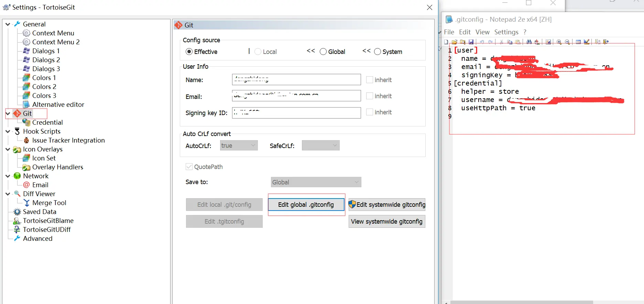Screen dimensions: 644x304
Task: Click the View systemwide gitconfig button
Action: coord(387,222)
